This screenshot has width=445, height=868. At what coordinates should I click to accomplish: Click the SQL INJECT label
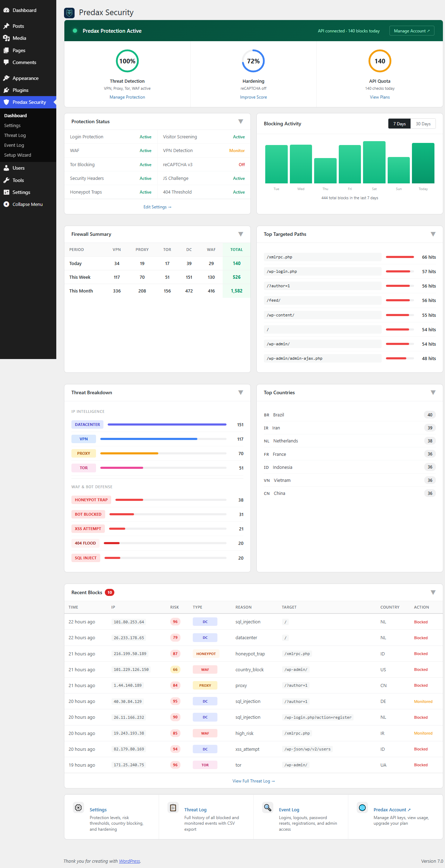(x=85, y=558)
